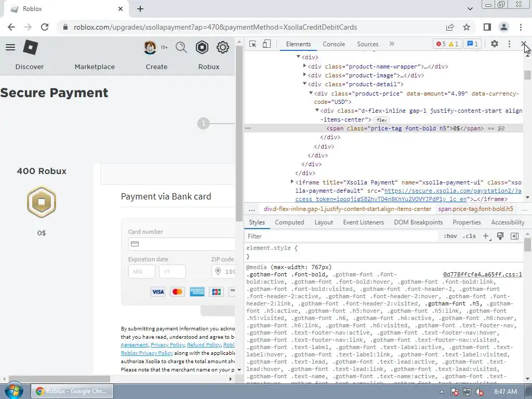Expand the Xsolla Payment iframe node
532x399 pixels.
pyautogui.click(x=292, y=182)
